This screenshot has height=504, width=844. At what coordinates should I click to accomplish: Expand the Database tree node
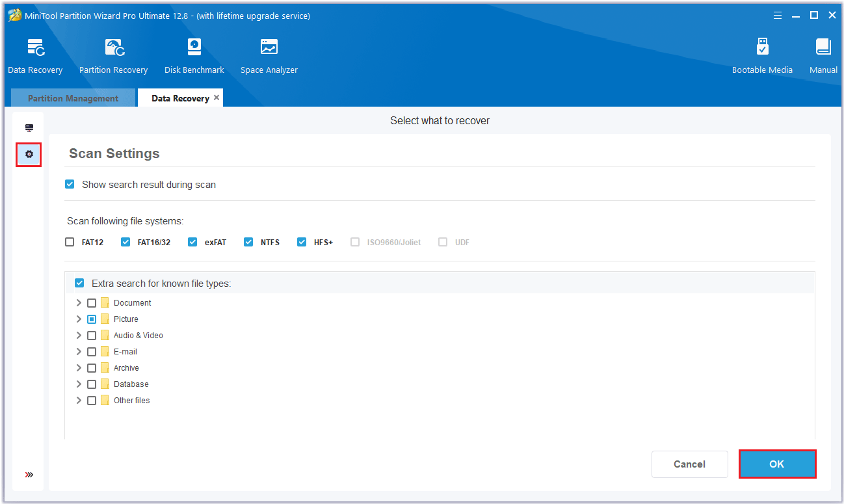tap(79, 384)
